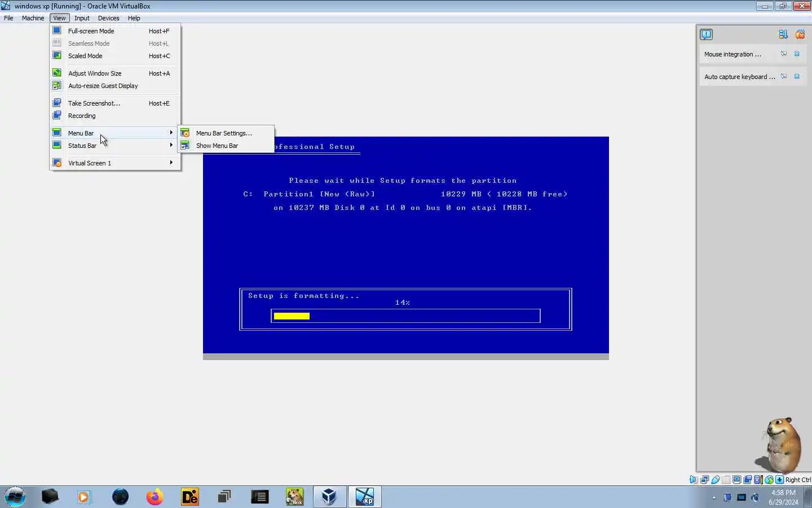Click the sort notifications icon in the side panel
The height and width of the screenshot is (508, 812).
(783, 34)
